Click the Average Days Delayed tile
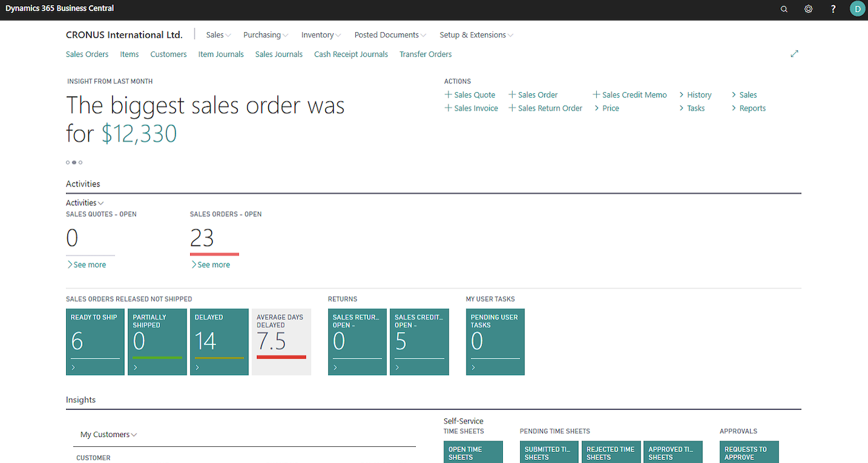Viewport: 868px width, 463px height. (281, 342)
